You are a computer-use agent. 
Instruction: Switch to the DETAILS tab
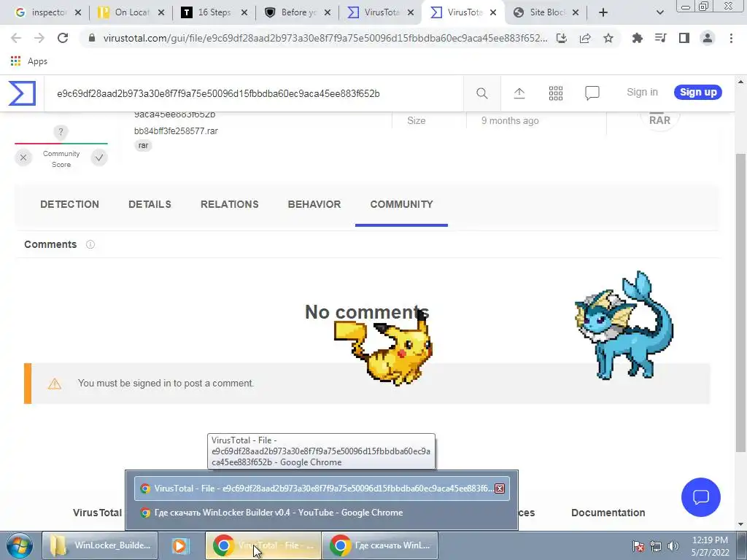pyautogui.click(x=150, y=204)
